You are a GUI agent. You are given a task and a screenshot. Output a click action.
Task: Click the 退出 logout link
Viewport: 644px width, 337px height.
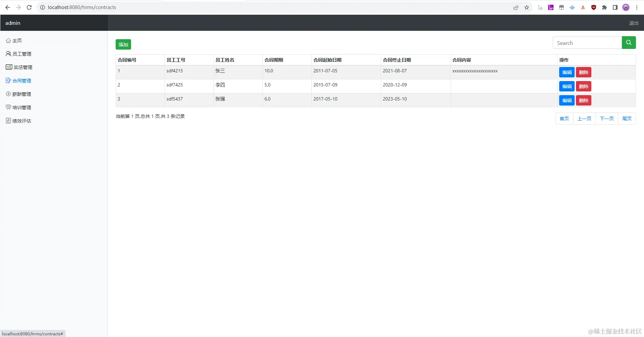point(634,23)
